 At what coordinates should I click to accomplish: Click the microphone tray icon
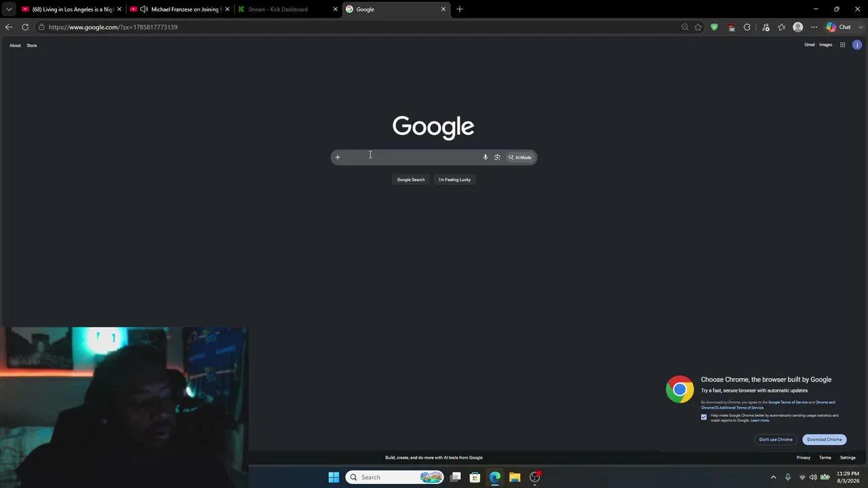pyautogui.click(x=788, y=477)
